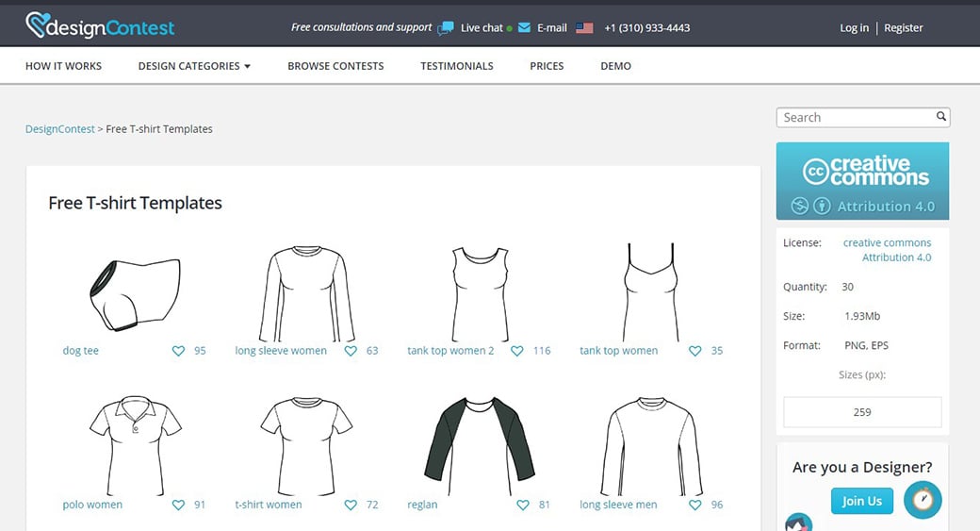Click the Log in link
Viewport: 980px width, 531px height.
point(854,28)
